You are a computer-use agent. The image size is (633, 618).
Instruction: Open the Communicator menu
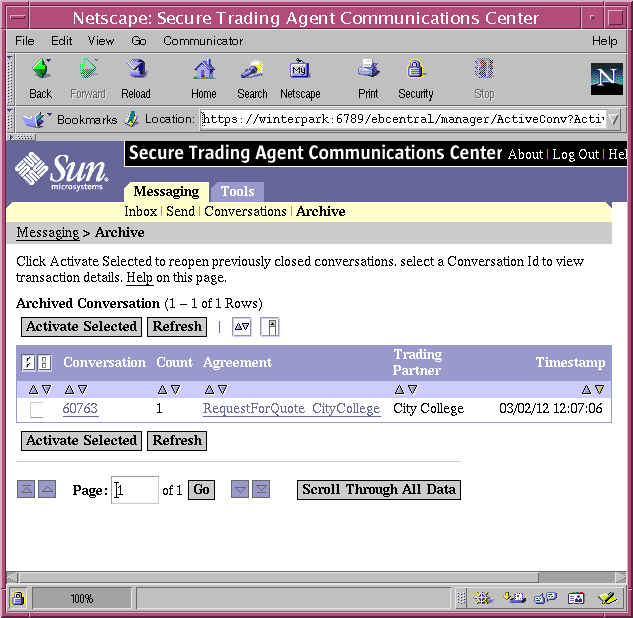[203, 41]
